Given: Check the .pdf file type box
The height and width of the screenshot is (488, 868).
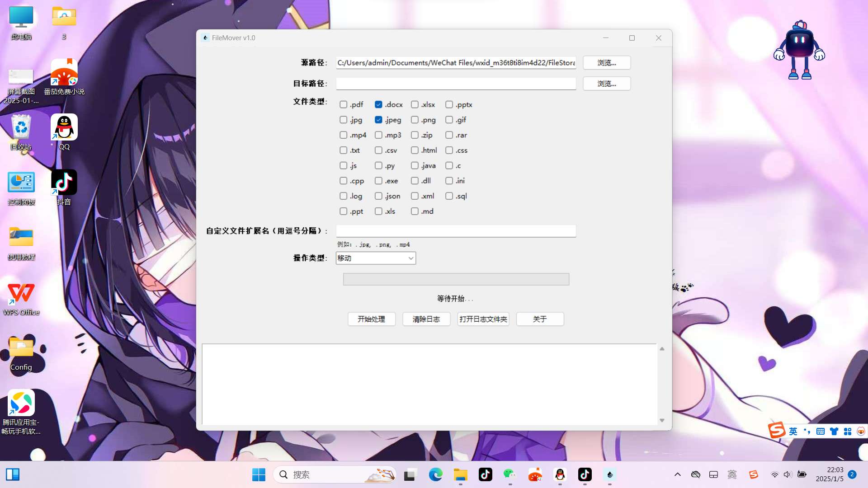Looking at the screenshot, I should (x=344, y=104).
